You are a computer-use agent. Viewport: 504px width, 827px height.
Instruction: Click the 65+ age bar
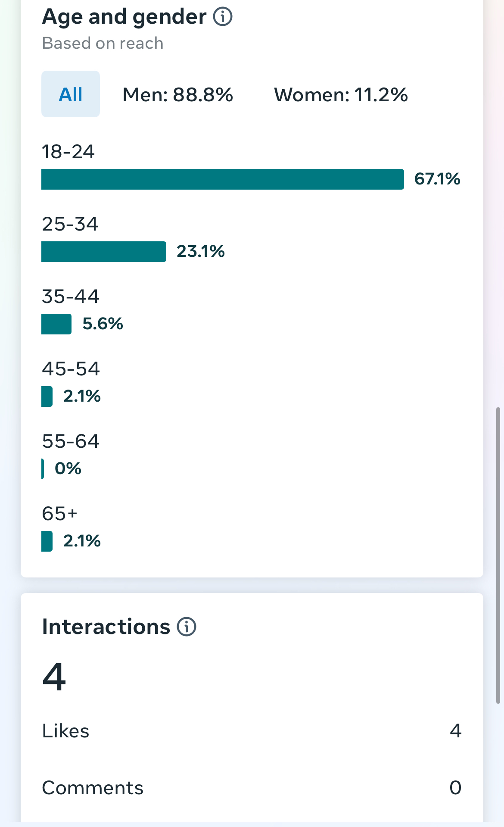(47, 541)
